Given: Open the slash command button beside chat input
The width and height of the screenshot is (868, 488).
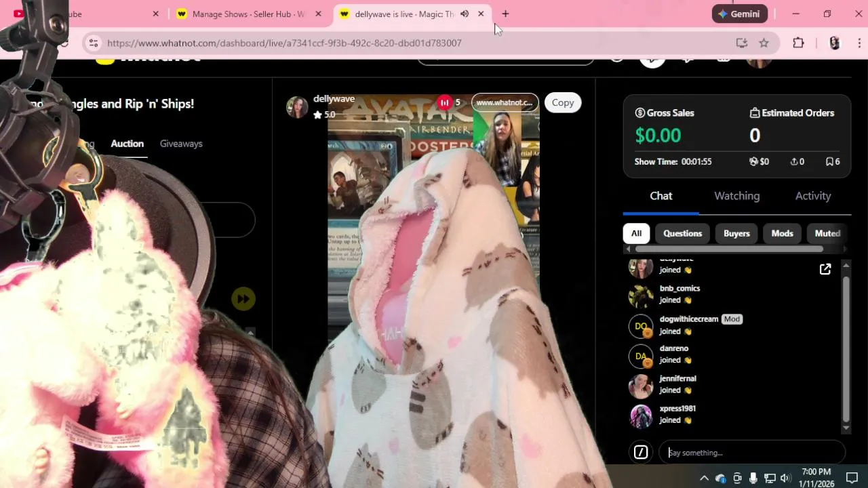Looking at the screenshot, I should [641, 452].
